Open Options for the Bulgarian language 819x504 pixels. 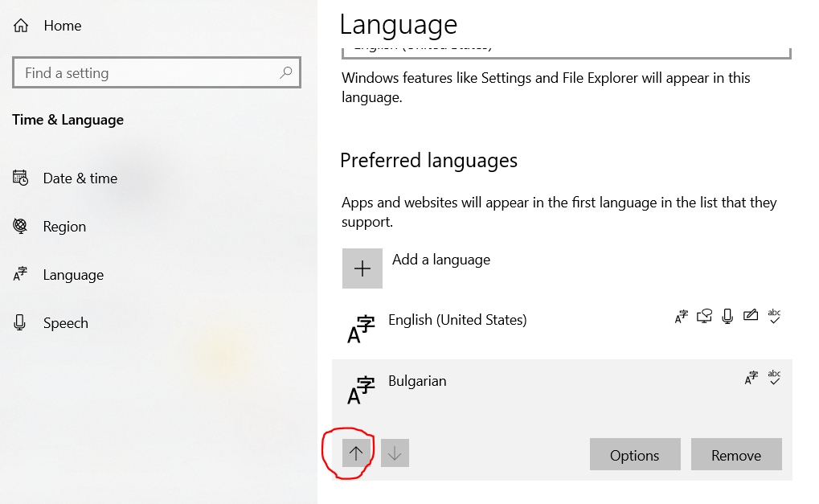[635, 454]
